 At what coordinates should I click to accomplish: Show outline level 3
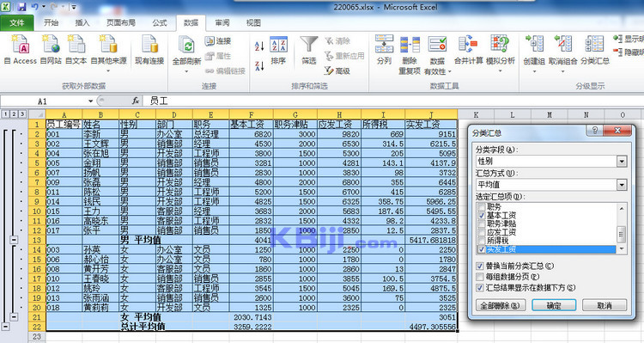coord(21,114)
